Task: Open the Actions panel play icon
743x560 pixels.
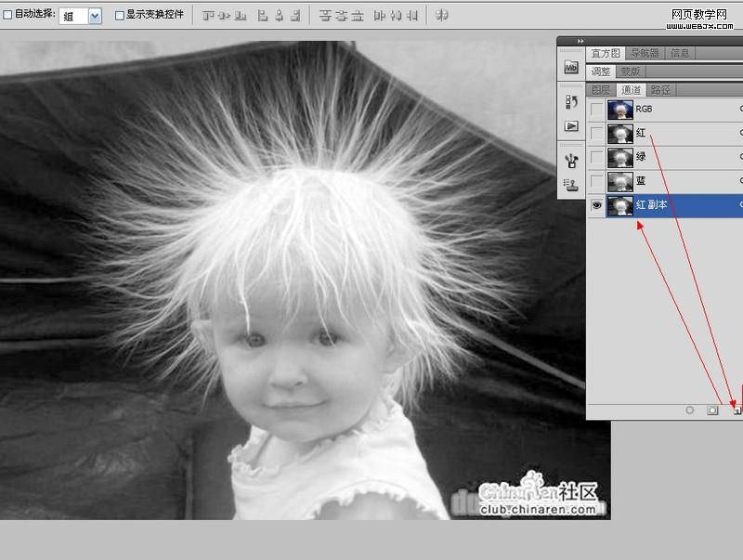Action: (571, 126)
